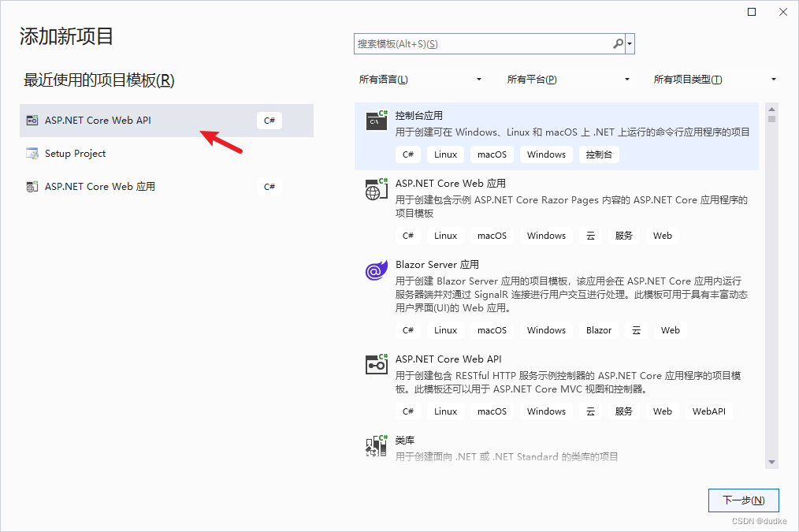Click the template list scrollbar thumb
This screenshot has width=799, height=532.
point(771,119)
